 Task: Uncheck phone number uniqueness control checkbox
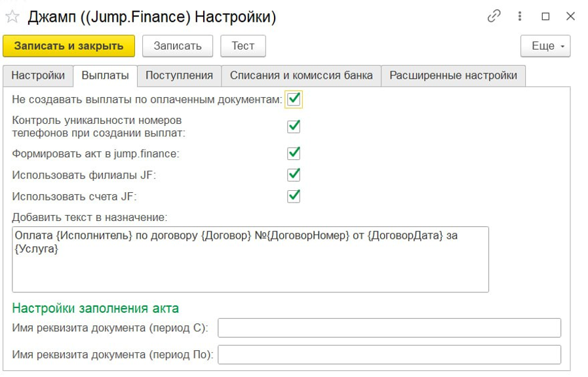pos(294,126)
